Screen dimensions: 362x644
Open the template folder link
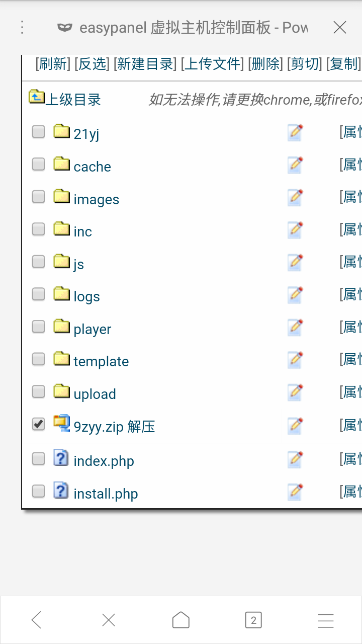(101, 361)
